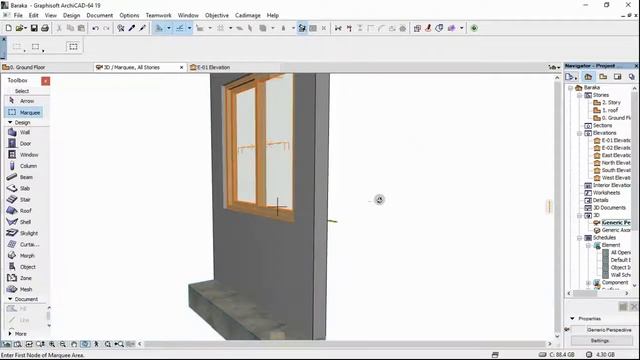The width and height of the screenshot is (640, 360).
Task: Click the Navigator horizontal scrollbar
Action: click(x=584, y=293)
